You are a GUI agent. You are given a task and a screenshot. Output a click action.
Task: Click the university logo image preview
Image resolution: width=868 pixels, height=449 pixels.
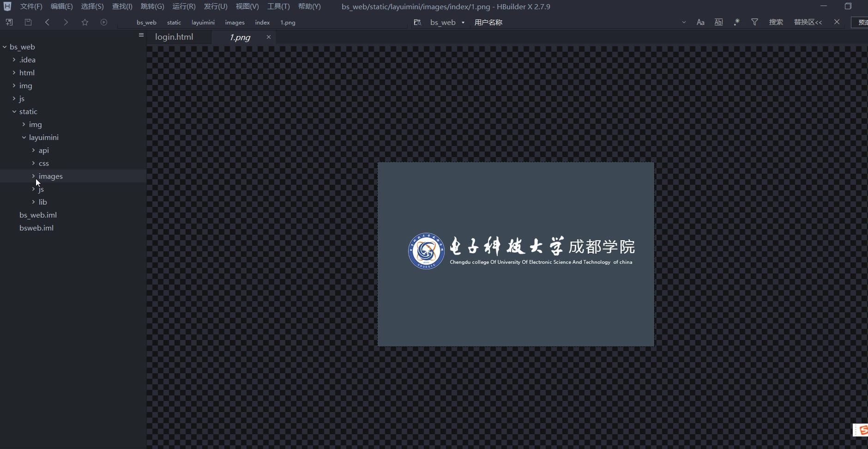(x=516, y=254)
